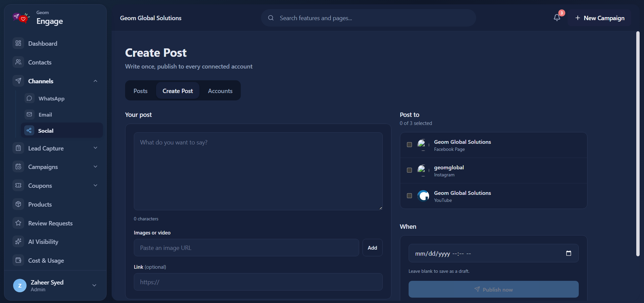This screenshot has width=644, height=303.
Task: Click the page vertical scrollbar
Action: point(638,144)
